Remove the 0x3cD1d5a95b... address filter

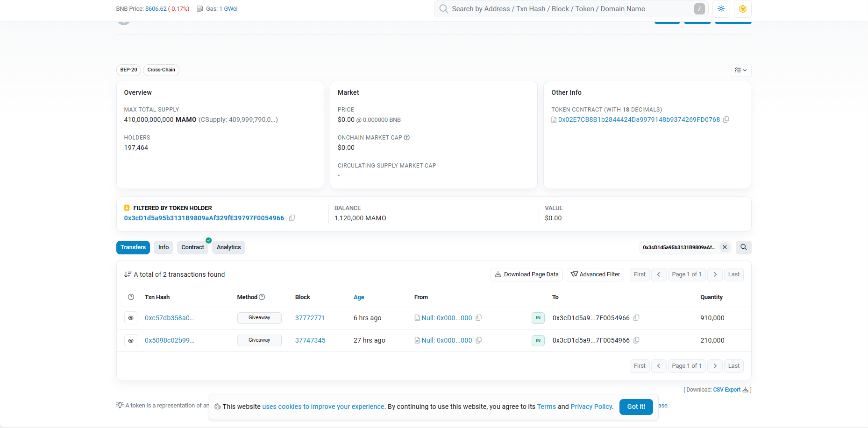[x=725, y=247]
